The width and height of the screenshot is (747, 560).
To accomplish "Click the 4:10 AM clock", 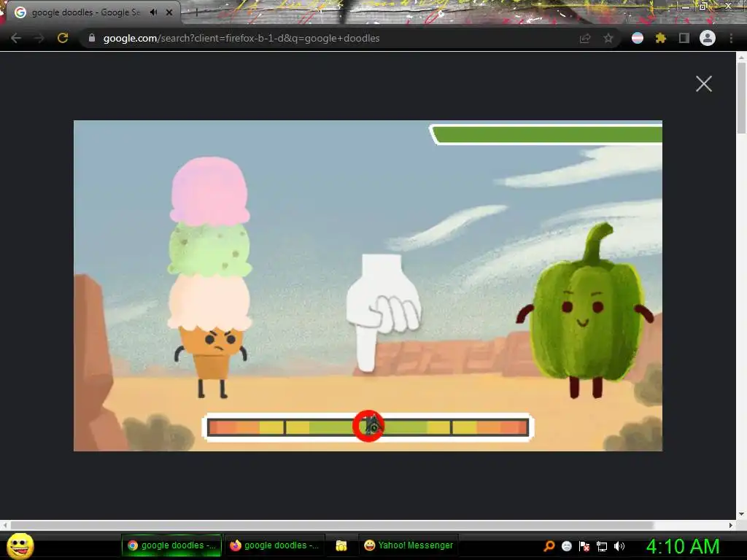I will pyautogui.click(x=683, y=546).
